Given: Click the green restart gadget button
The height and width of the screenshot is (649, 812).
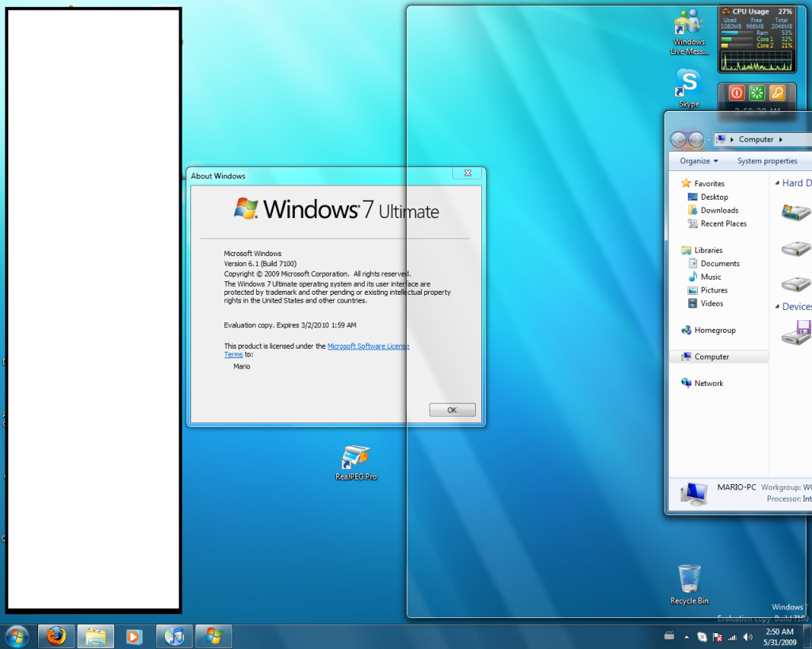Looking at the screenshot, I should (x=756, y=93).
